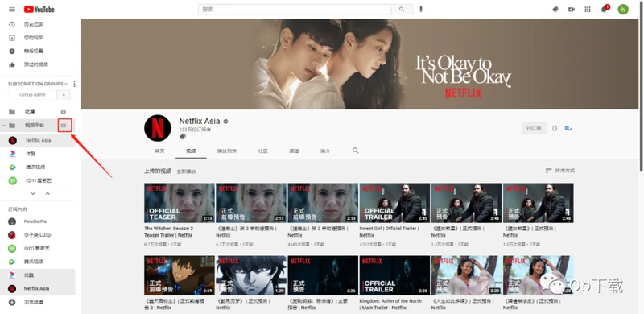The height and width of the screenshot is (314, 644).
Task: Switch to the 首页 home tab
Action: click(x=159, y=151)
